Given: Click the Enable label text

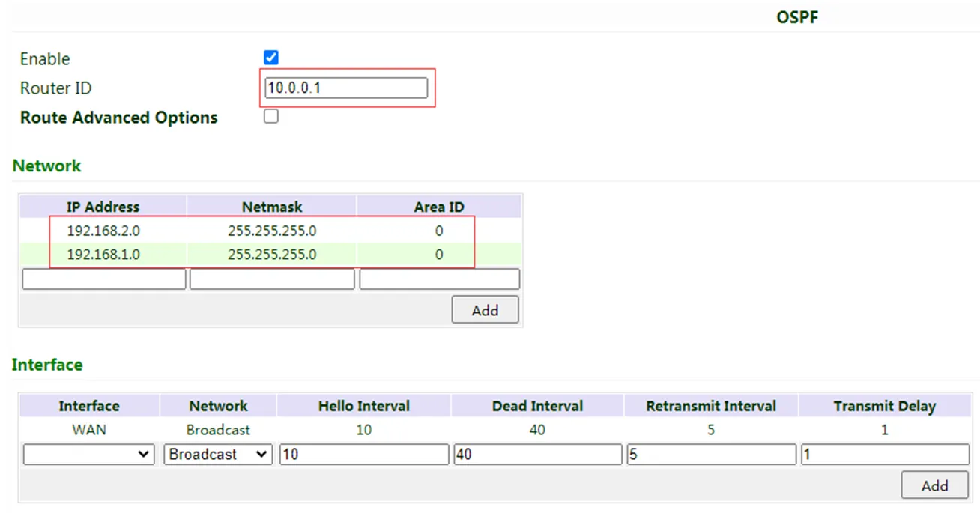Looking at the screenshot, I should coord(45,58).
